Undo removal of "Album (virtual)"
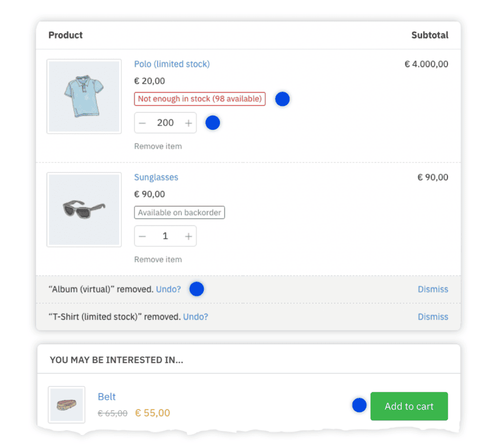 [168, 289]
